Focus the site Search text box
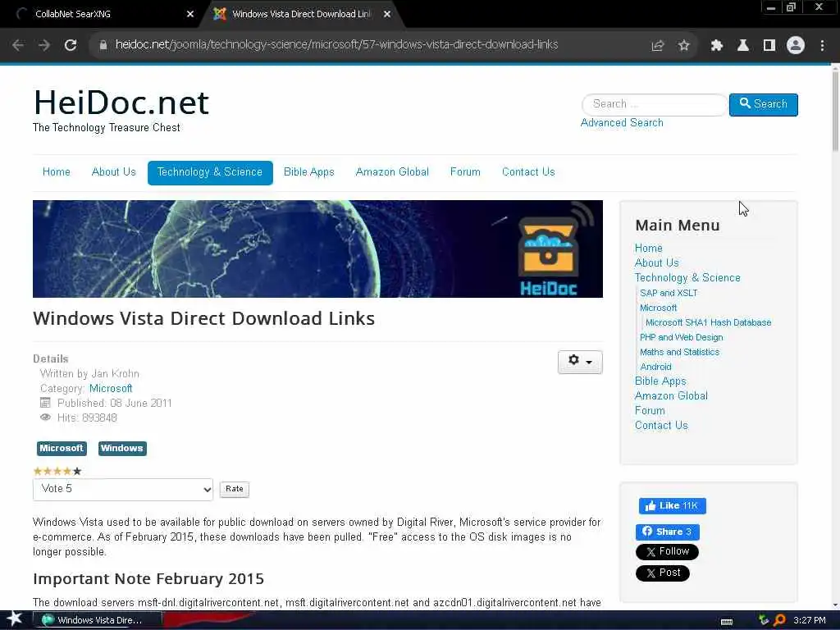The height and width of the screenshot is (630, 840). [x=655, y=104]
